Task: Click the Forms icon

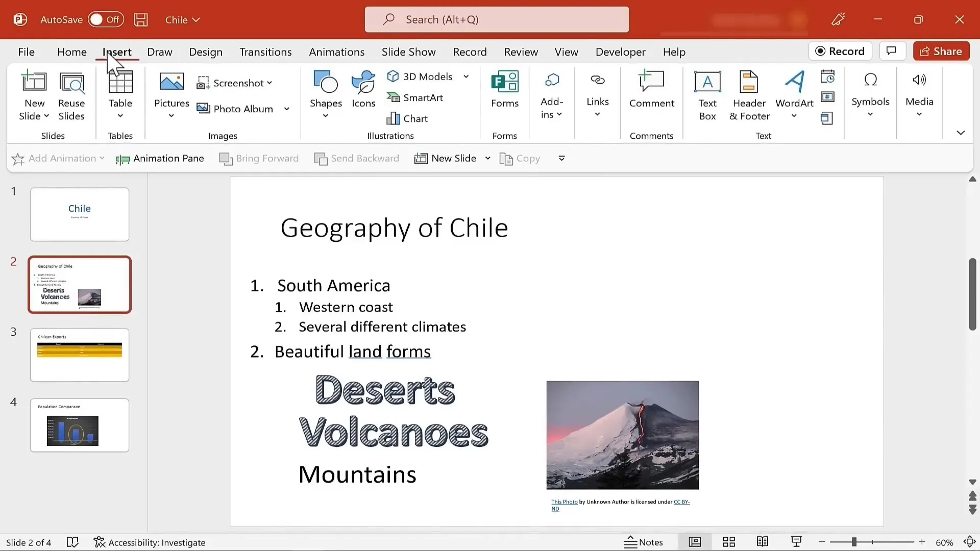Action: 505,82
